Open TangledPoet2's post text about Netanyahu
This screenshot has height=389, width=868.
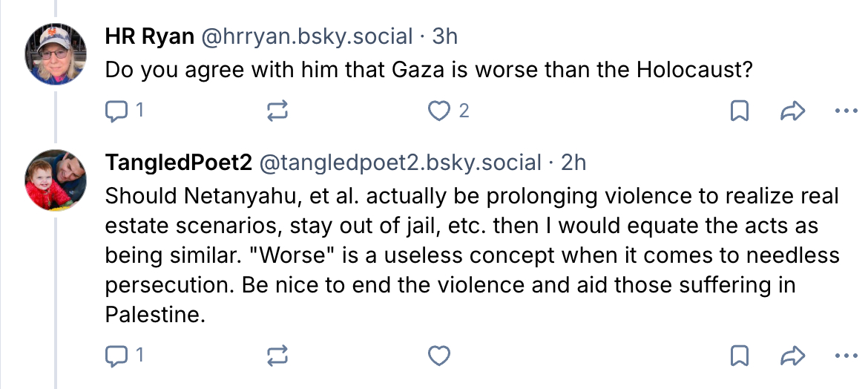[472, 255]
